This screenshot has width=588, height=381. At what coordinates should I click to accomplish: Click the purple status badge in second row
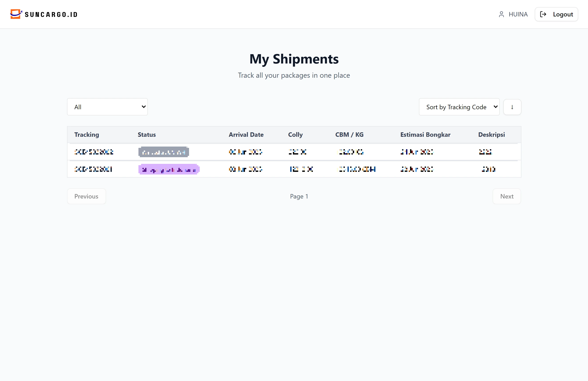tap(169, 169)
